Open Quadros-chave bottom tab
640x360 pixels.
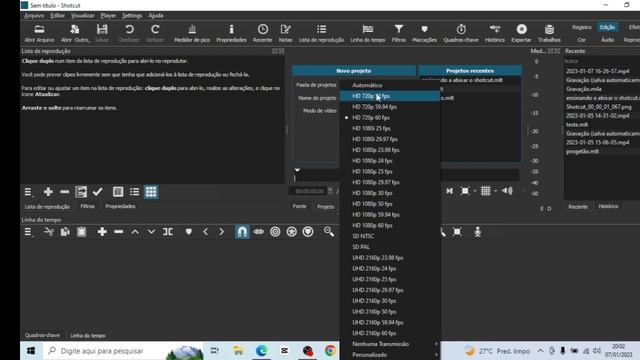point(42,335)
